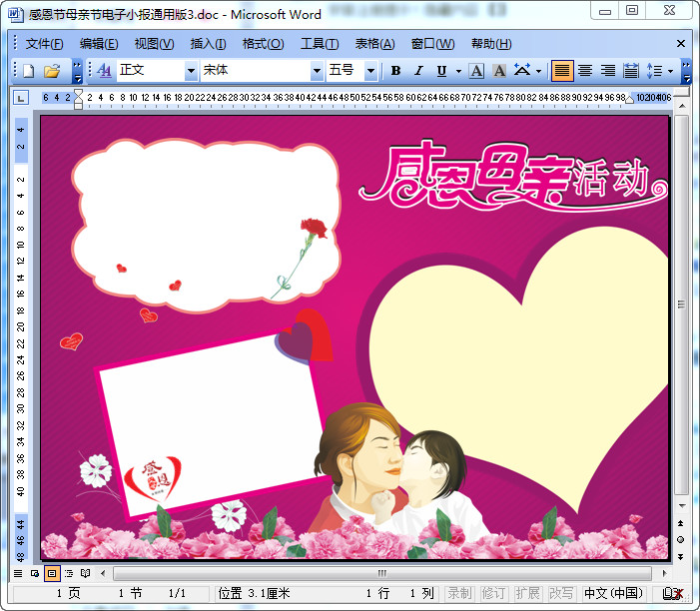Toggle bold formatting
This screenshot has height=611, width=700.
point(395,71)
